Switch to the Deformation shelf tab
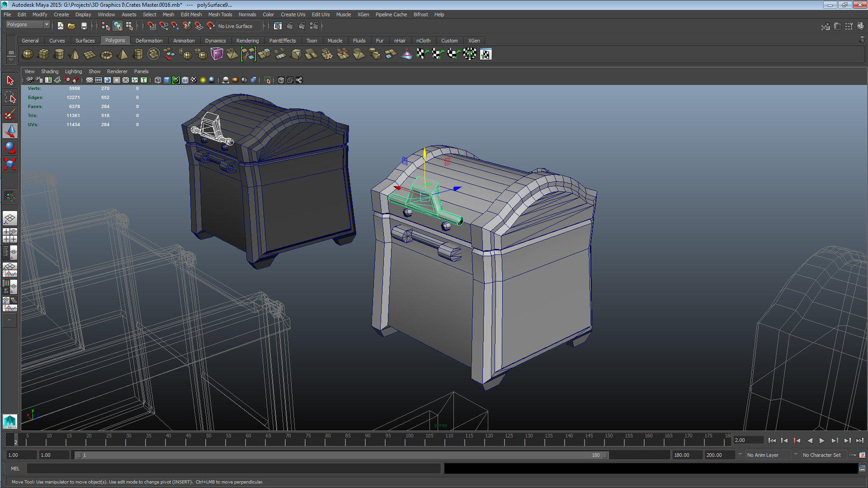Viewport: 868px width, 488px height. pos(149,41)
